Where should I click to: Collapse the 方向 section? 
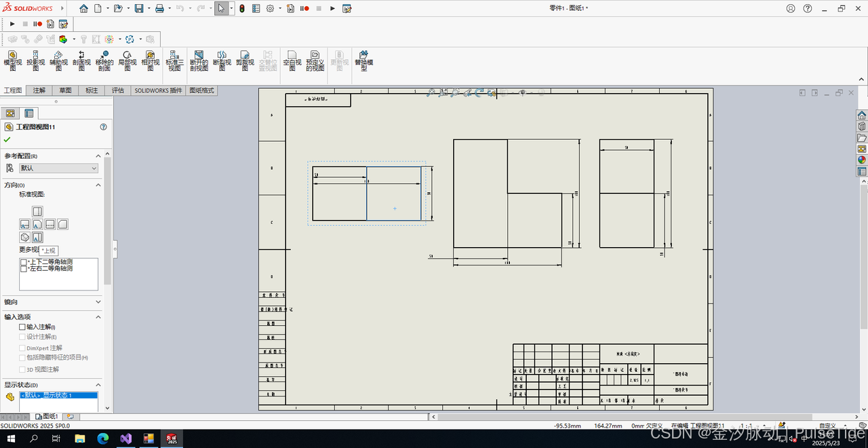98,185
